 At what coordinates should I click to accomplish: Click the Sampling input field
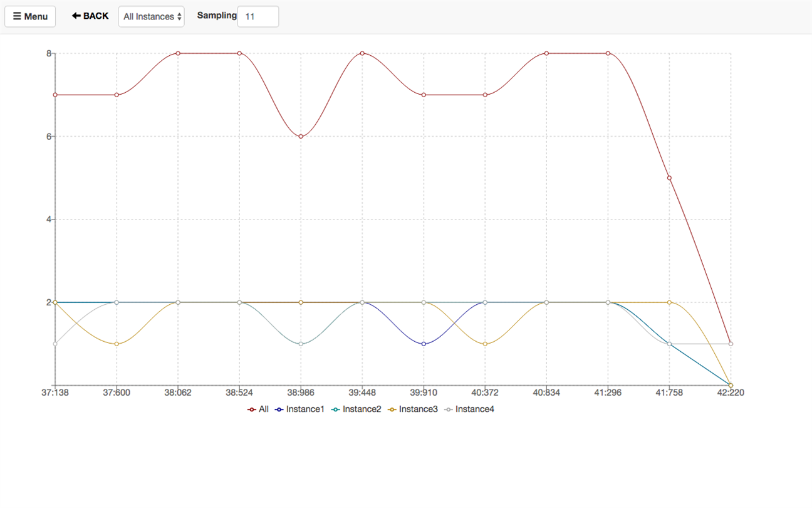coord(258,16)
